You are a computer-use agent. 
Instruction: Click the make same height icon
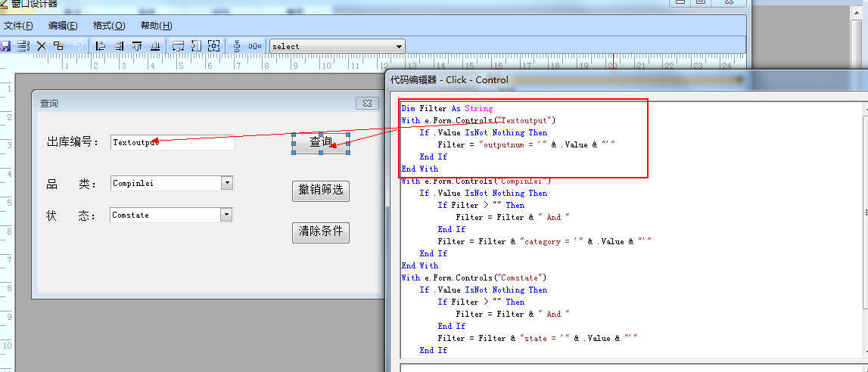point(196,46)
